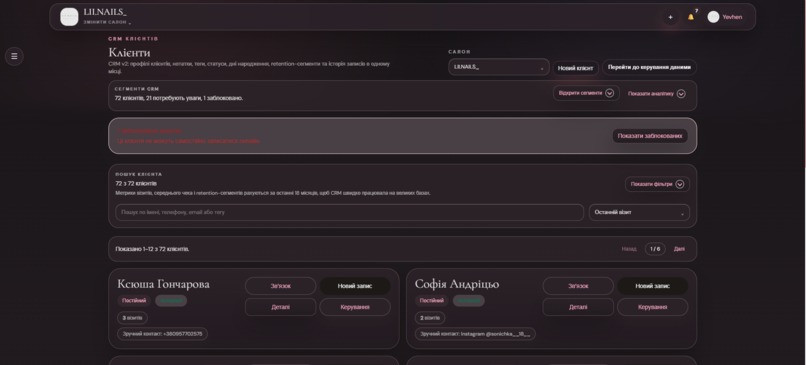
Task: Focus the client search field
Action: pos(350,212)
